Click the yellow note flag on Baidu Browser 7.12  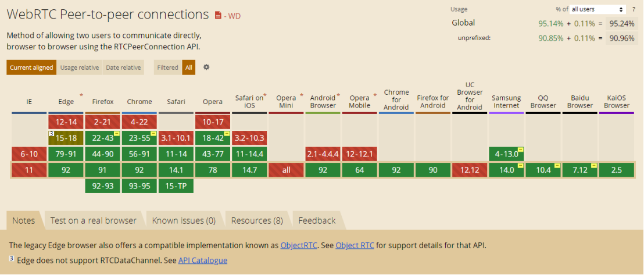point(593,166)
